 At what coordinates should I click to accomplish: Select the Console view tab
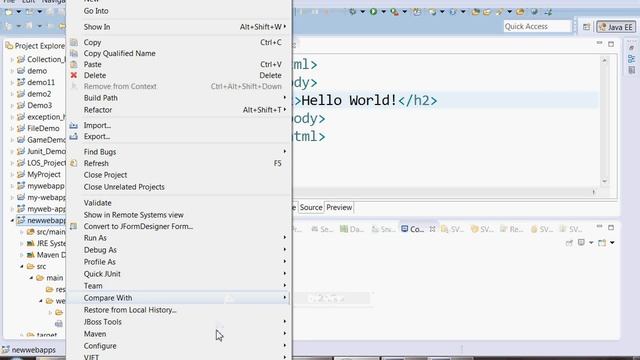413,229
